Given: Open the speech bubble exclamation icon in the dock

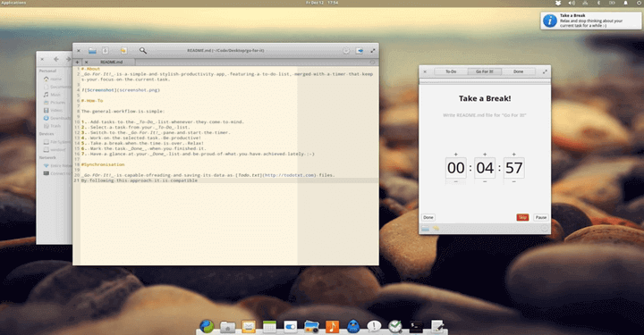Looking at the screenshot, I should click(374, 326).
